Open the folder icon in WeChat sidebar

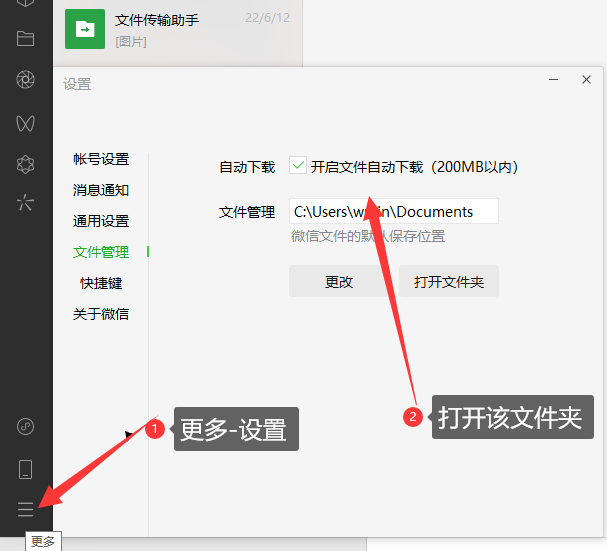pyautogui.click(x=26, y=39)
